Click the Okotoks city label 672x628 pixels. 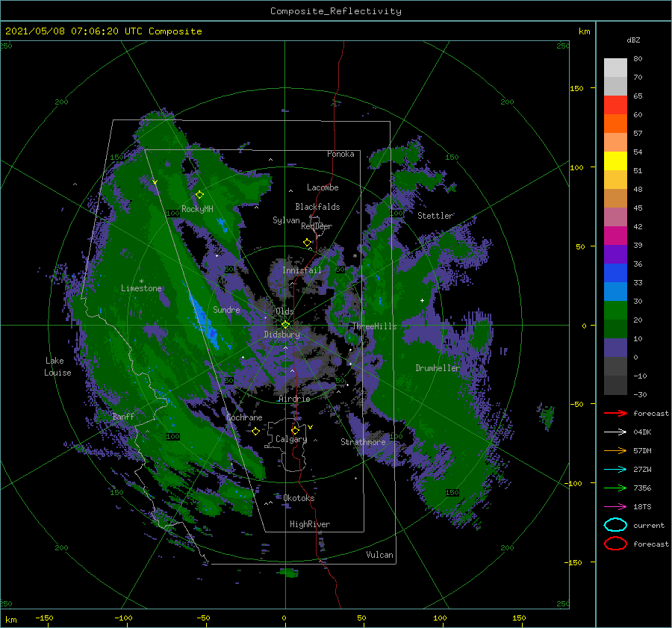(299, 498)
